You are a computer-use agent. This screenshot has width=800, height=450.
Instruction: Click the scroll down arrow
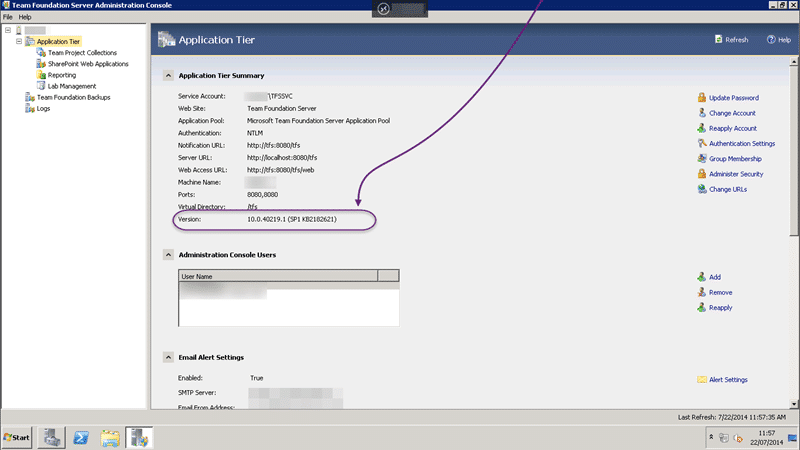tap(793, 404)
